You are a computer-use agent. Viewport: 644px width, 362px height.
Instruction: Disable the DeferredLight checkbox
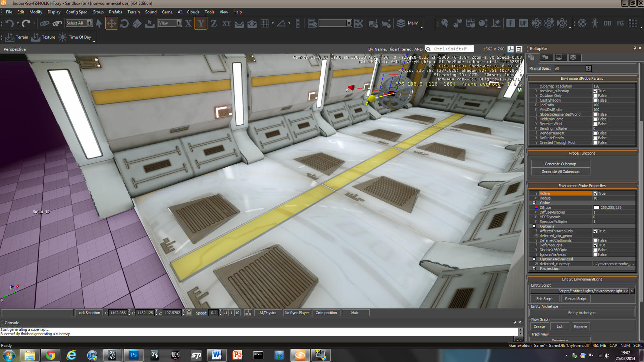pyautogui.click(x=595, y=245)
